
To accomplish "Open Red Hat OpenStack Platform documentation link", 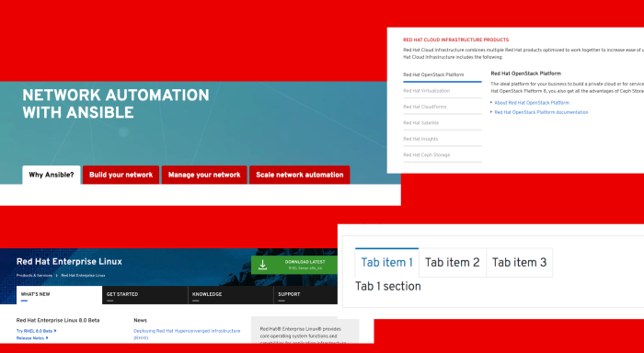I will coord(541,112).
